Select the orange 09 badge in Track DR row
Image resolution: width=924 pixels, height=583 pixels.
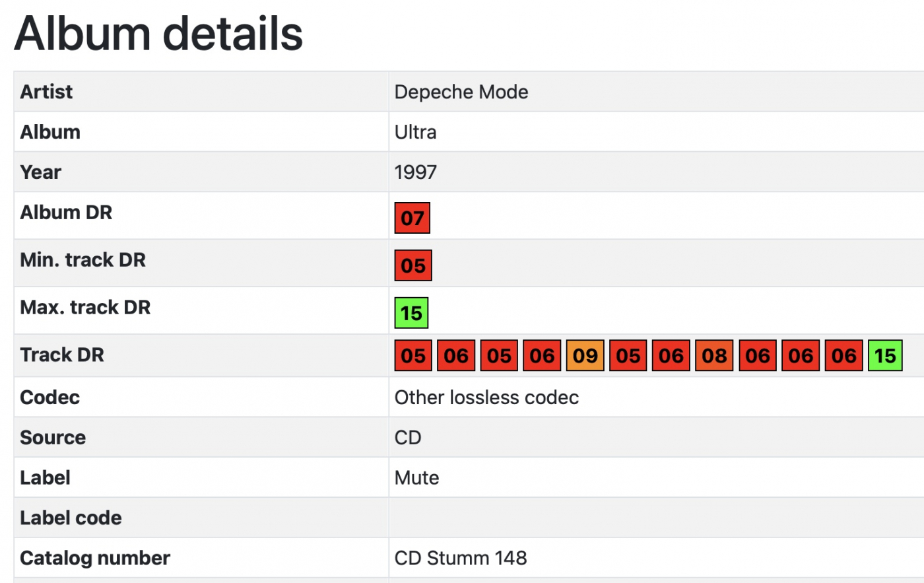tap(585, 356)
